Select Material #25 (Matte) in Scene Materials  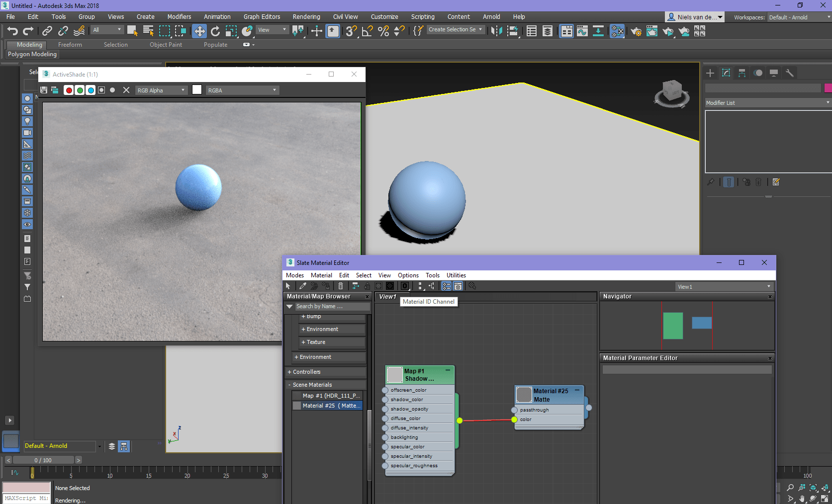(327, 406)
